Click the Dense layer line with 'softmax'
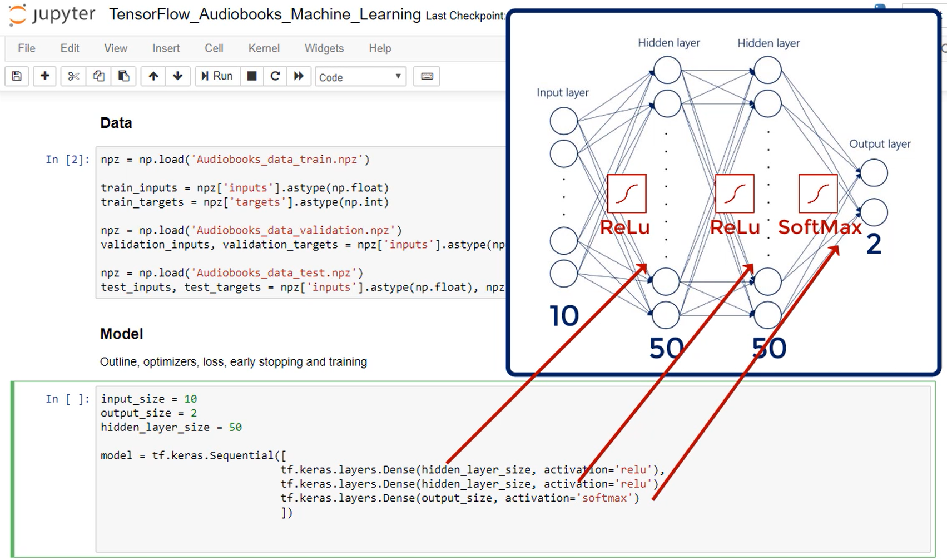Image resolution: width=947 pixels, height=560 pixels. 460,498
